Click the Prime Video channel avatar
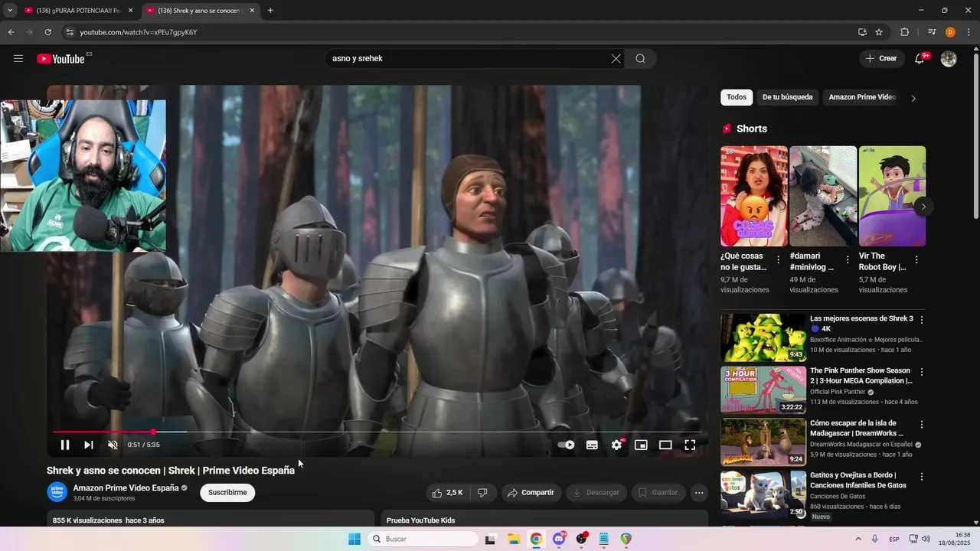980x551 pixels. pos(57,492)
